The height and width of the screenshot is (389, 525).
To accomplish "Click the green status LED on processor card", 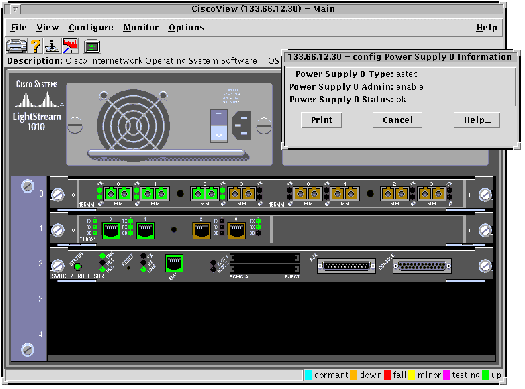I will (x=78, y=267).
